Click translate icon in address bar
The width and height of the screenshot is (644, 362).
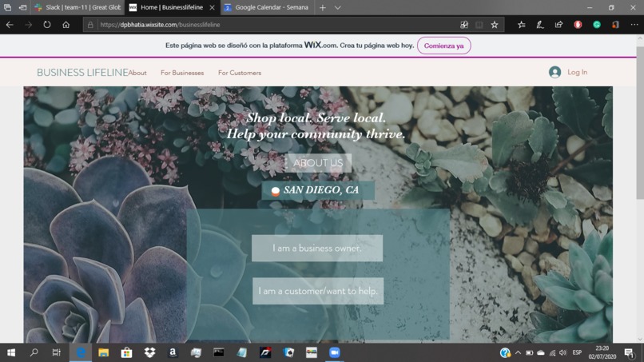click(x=464, y=25)
